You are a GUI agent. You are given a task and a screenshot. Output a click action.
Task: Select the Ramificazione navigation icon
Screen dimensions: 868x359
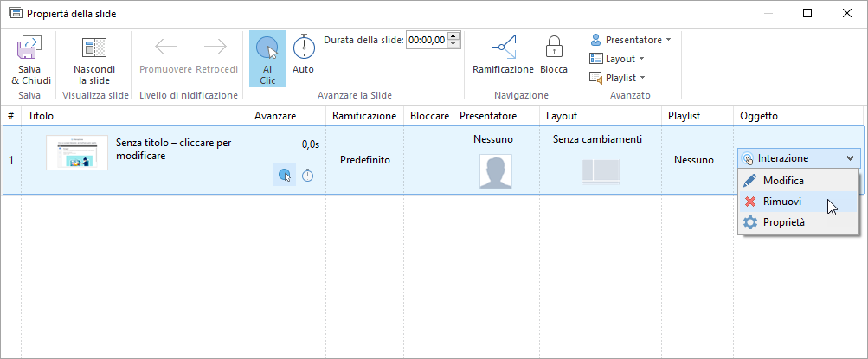point(503,48)
